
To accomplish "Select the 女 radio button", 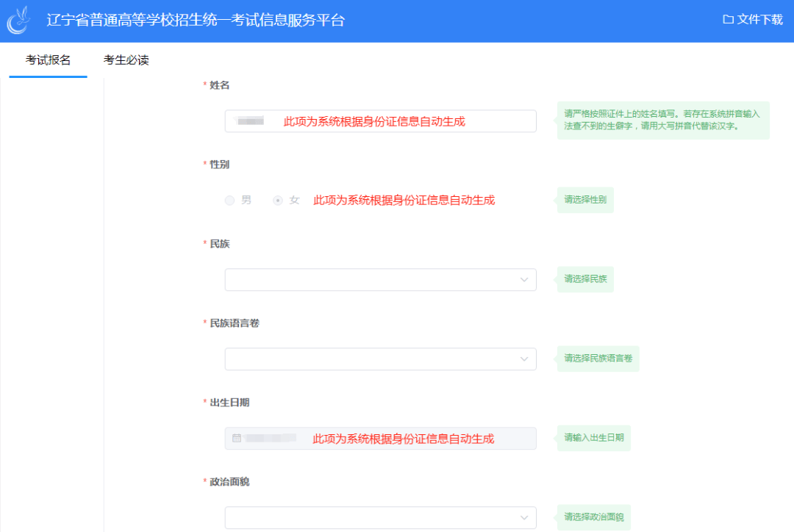I will [x=278, y=200].
